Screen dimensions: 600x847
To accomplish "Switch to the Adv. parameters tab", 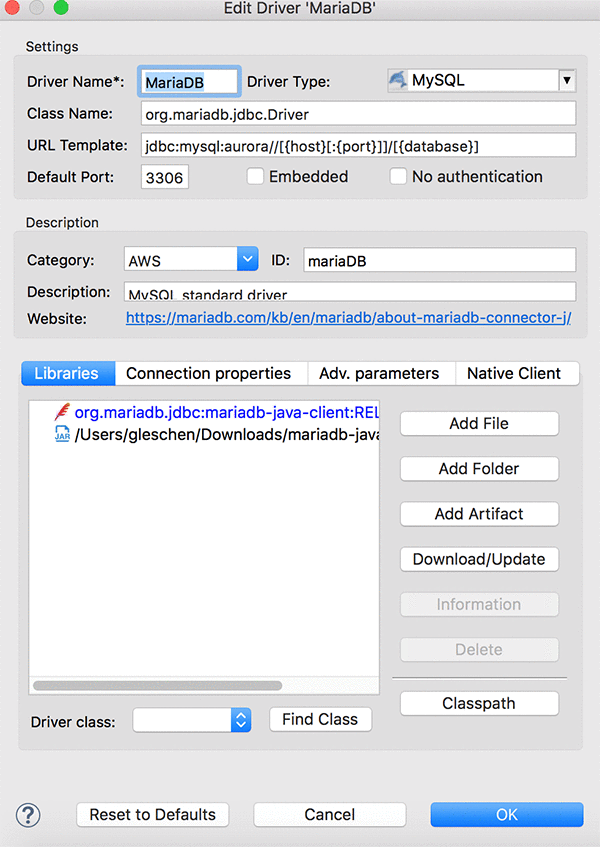I will (381, 373).
